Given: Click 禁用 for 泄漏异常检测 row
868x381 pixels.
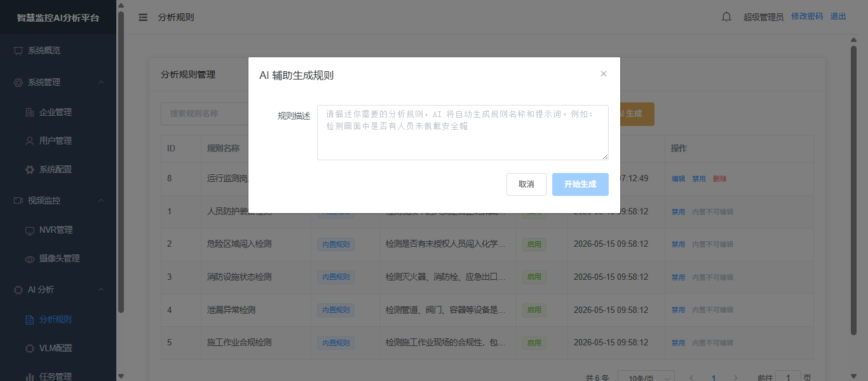Looking at the screenshot, I should pyautogui.click(x=678, y=310).
